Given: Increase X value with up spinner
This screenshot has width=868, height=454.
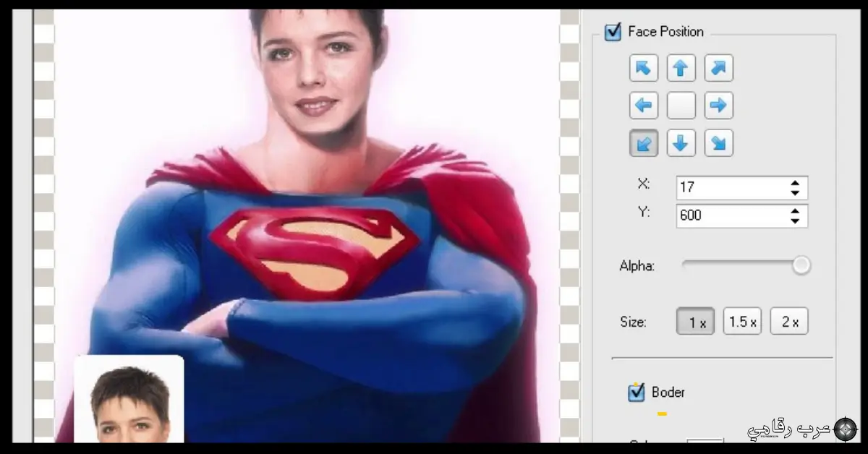Looking at the screenshot, I should [x=795, y=183].
